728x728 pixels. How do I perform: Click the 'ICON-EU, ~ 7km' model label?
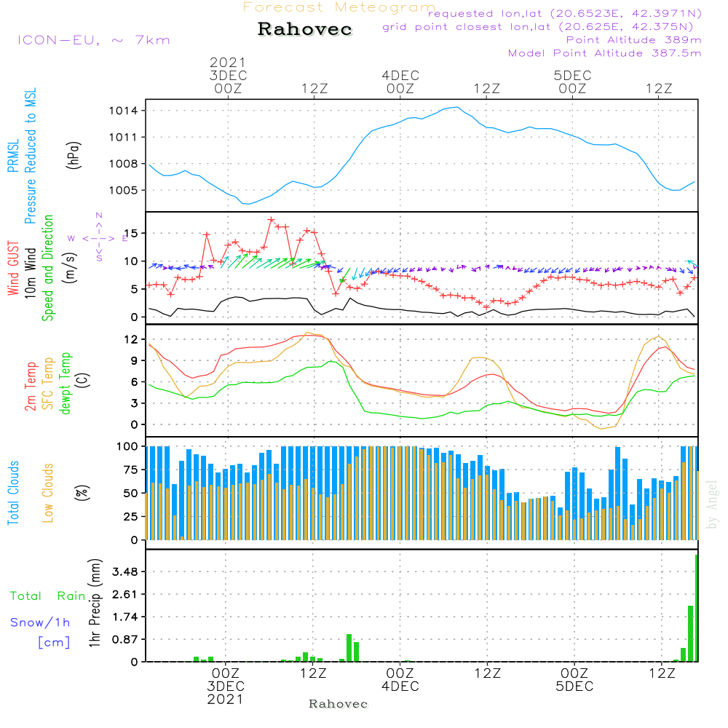coord(94,40)
